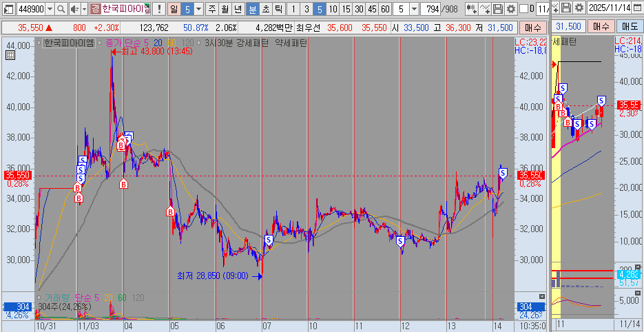
Task: Select 10 minute interval
Action: (333, 9)
